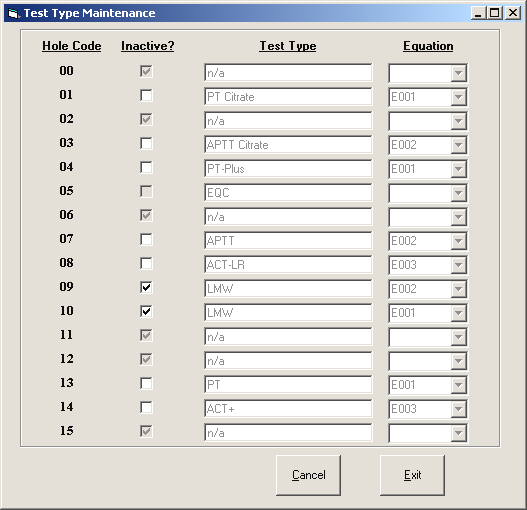Image resolution: width=527 pixels, height=510 pixels.
Task: Tick Inactive checkbox for APTT Citrate row
Action: [x=146, y=143]
